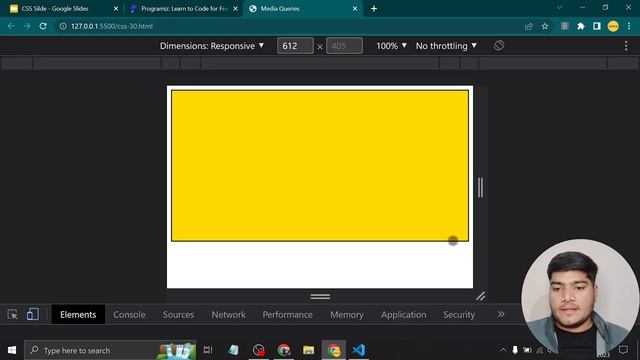Open the No throttling dropdown
This screenshot has height=360, width=640.
point(446,46)
